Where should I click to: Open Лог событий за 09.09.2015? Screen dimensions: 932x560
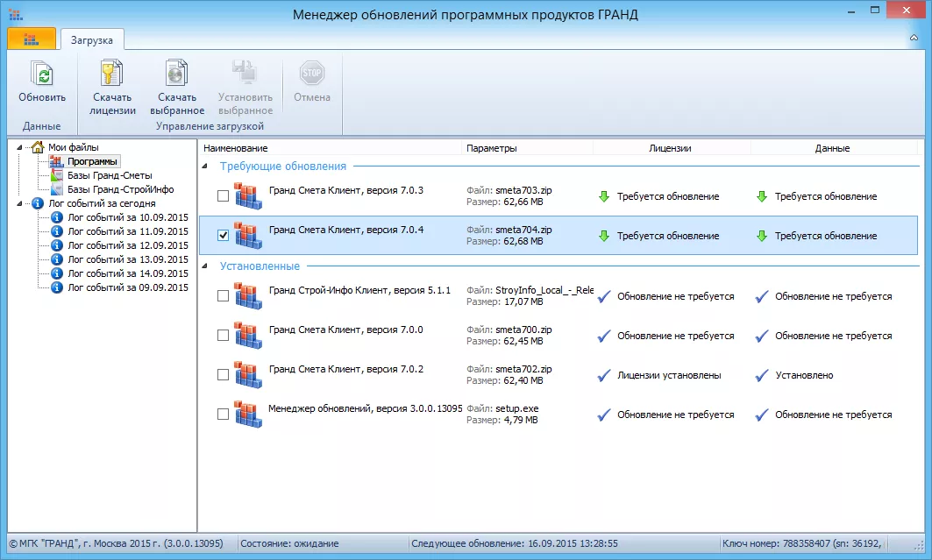tap(128, 287)
